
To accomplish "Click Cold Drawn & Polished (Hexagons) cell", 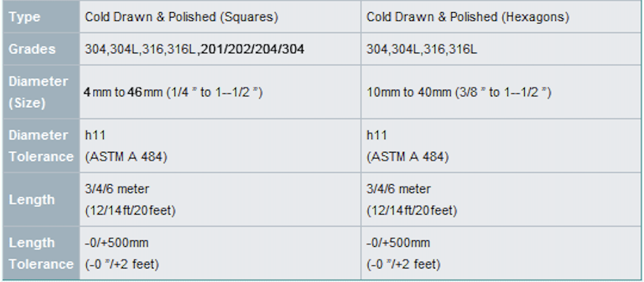I will [x=468, y=17].
